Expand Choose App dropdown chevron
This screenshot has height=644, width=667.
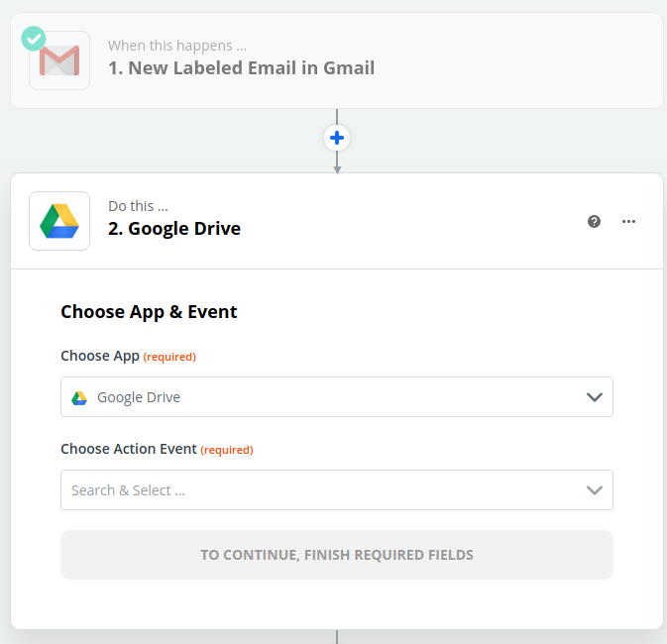pyautogui.click(x=595, y=397)
